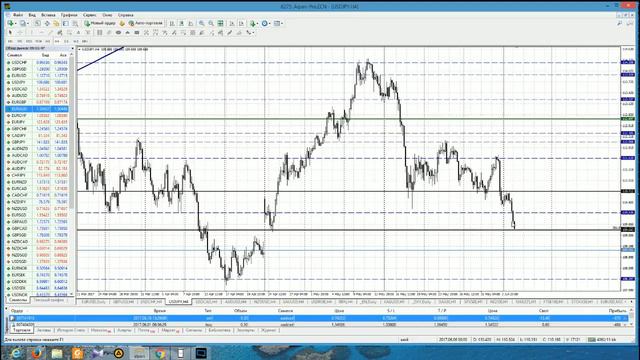Viewport: 640px width, 360px height.
Task: Open the Справка menu
Action: point(126,15)
